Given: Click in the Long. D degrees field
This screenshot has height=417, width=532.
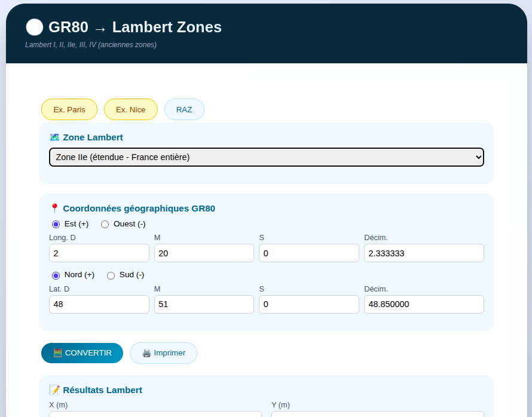Looking at the screenshot, I should pos(99,253).
